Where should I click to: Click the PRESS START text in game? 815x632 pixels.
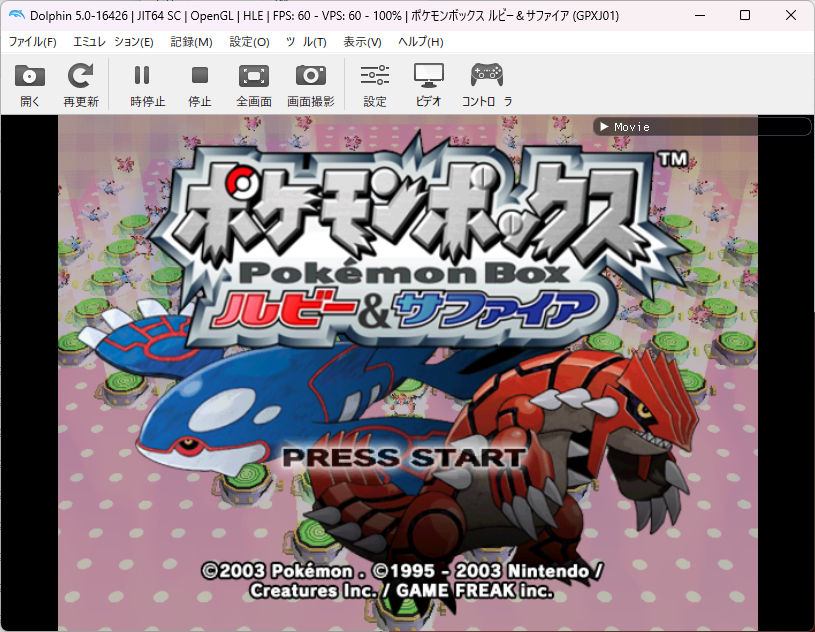click(x=404, y=458)
